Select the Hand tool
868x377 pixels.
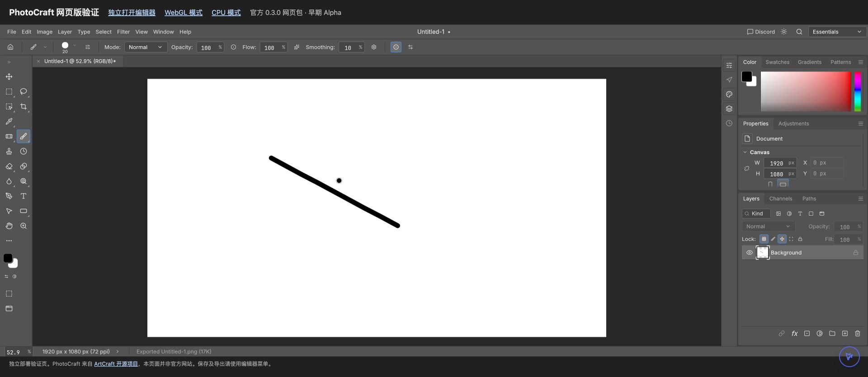point(9,226)
